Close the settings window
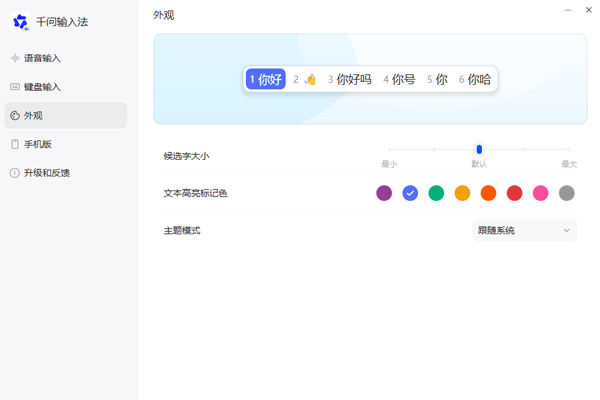 pos(589,10)
